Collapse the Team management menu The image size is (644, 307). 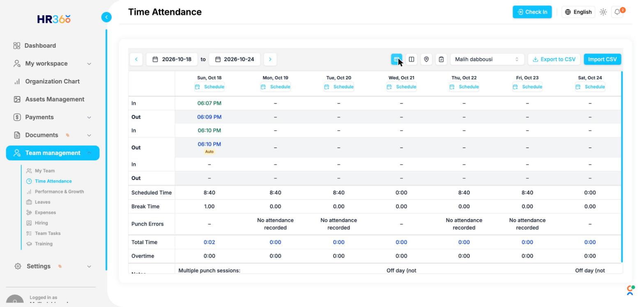coord(53,153)
